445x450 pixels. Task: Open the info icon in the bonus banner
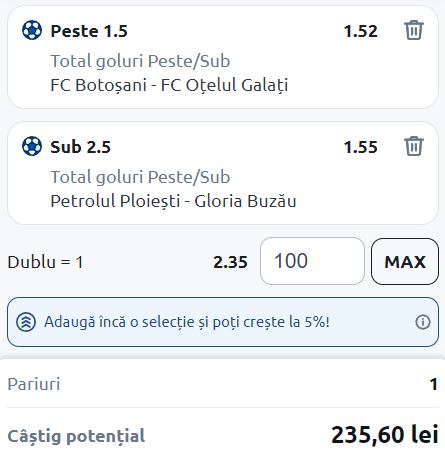(423, 322)
